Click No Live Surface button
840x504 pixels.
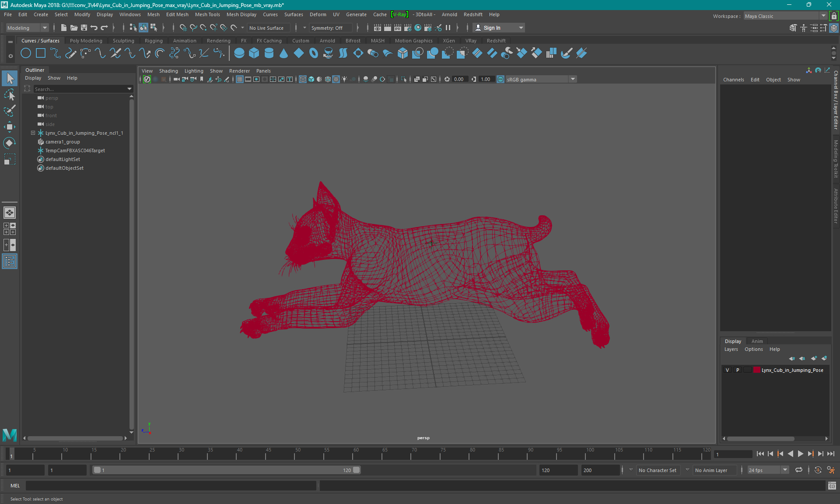pyautogui.click(x=269, y=28)
